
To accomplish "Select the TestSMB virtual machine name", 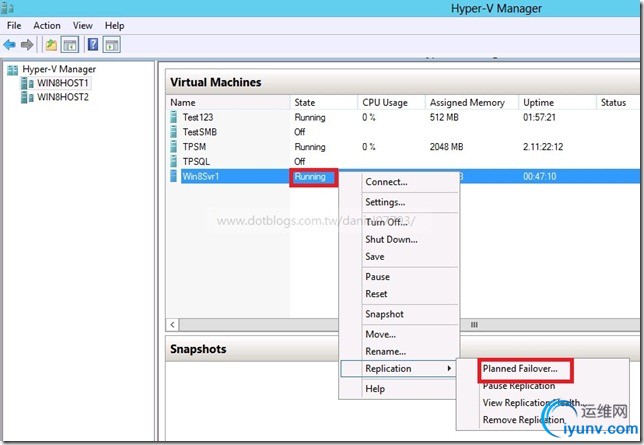I will coord(200,132).
